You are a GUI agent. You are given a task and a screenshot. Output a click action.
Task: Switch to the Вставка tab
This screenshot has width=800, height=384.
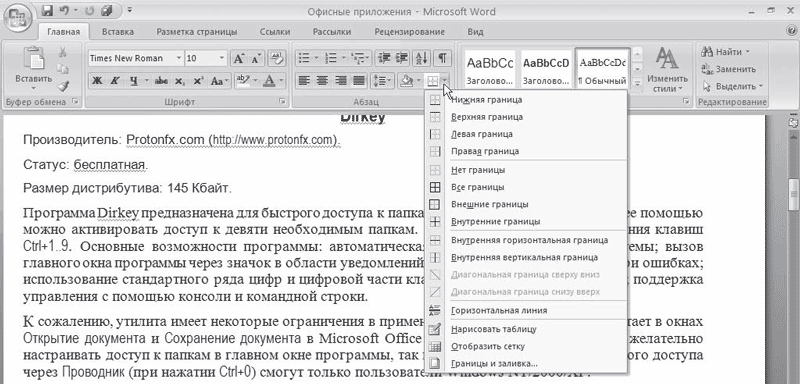click(x=118, y=32)
